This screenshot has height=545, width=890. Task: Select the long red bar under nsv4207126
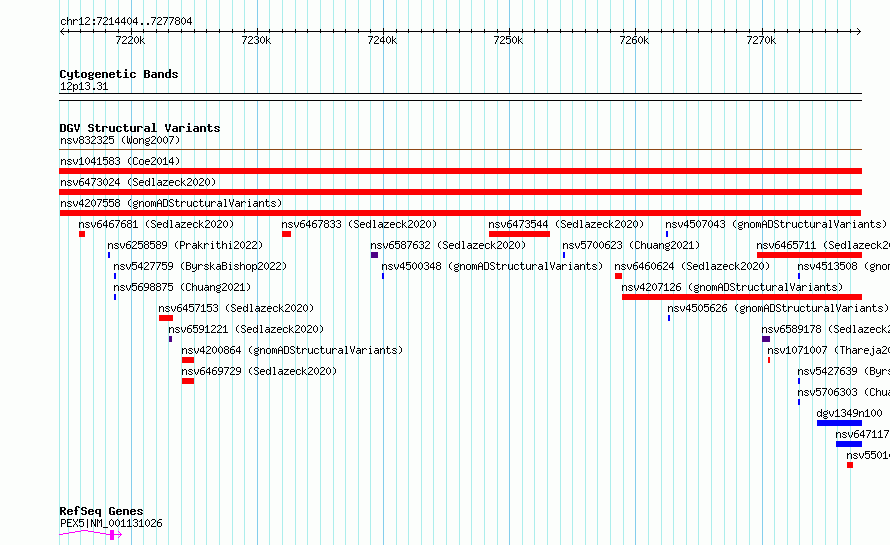coord(742,297)
